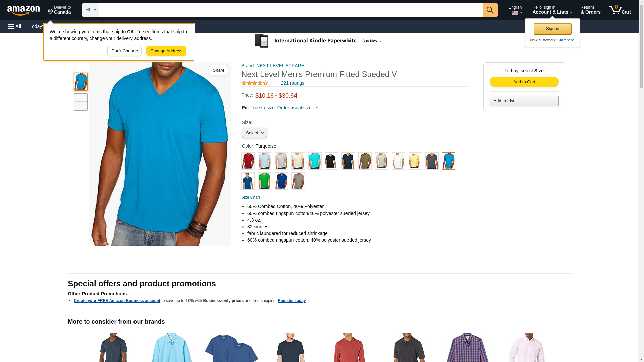Open the English language flag selector
The width and height of the screenshot is (644, 362).
coord(516,10)
